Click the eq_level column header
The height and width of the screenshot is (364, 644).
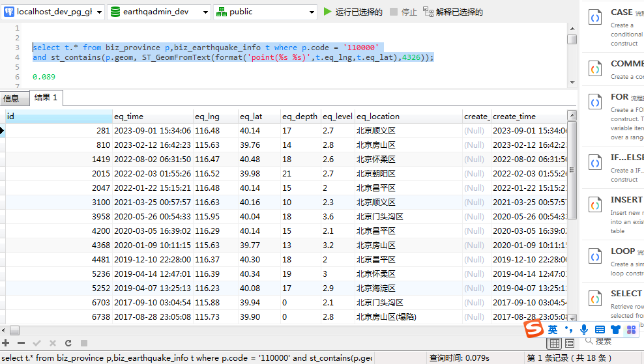click(338, 116)
